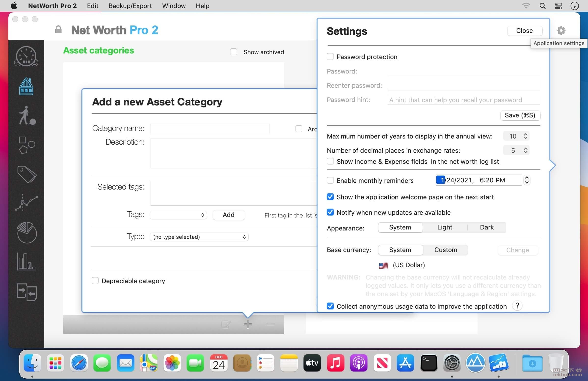Open the dashboard gauge sidebar icon

(x=26, y=56)
